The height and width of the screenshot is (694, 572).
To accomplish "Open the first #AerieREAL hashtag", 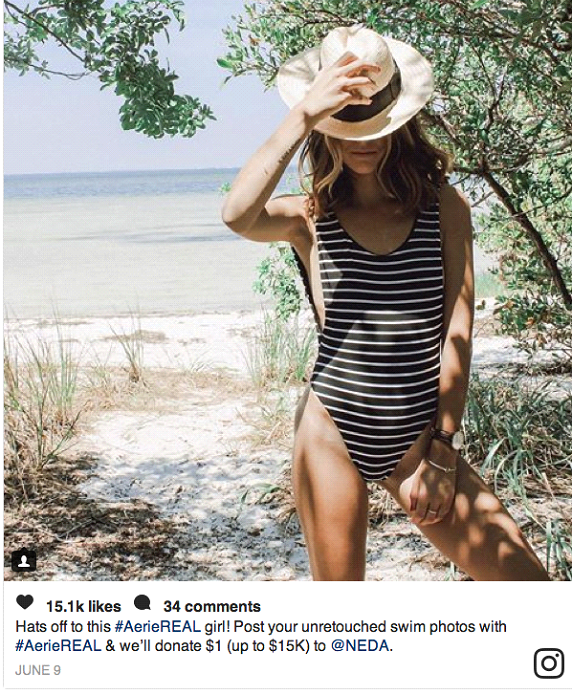I will (x=158, y=627).
